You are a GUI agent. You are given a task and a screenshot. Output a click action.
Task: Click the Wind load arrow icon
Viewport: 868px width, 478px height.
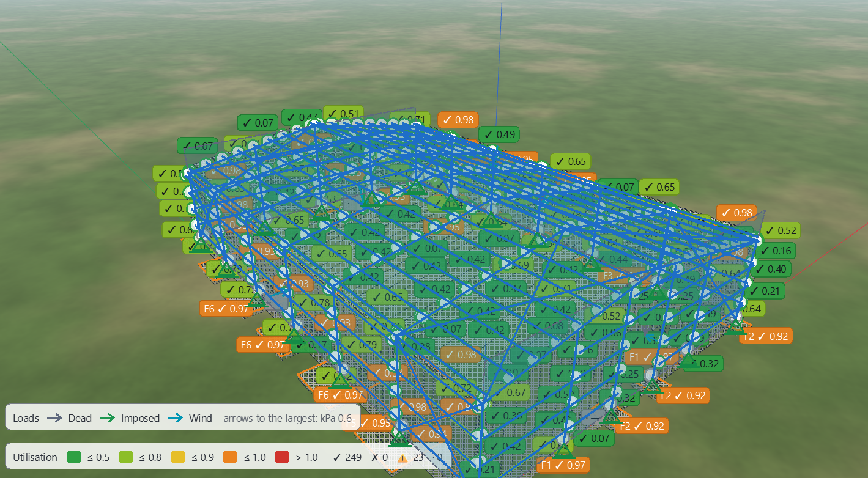coord(175,418)
